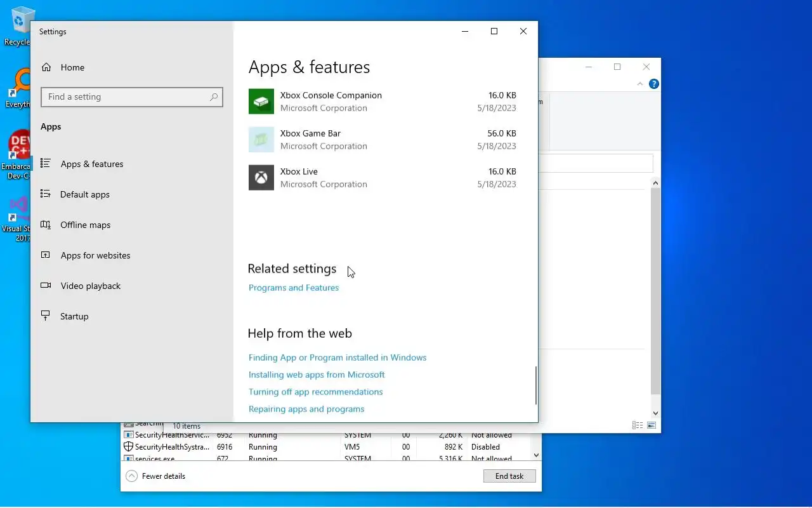Close the File Explorer window
This screenshot has height=508, width=812.
[646, 67]
